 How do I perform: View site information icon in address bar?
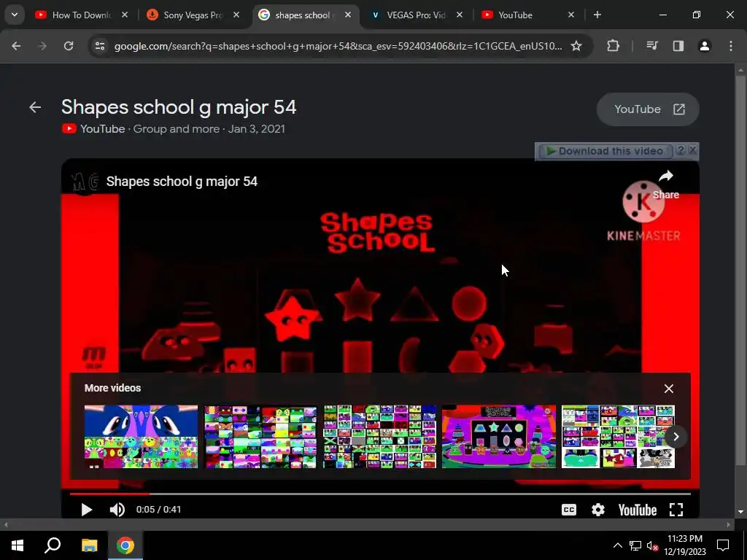point(99,46)
